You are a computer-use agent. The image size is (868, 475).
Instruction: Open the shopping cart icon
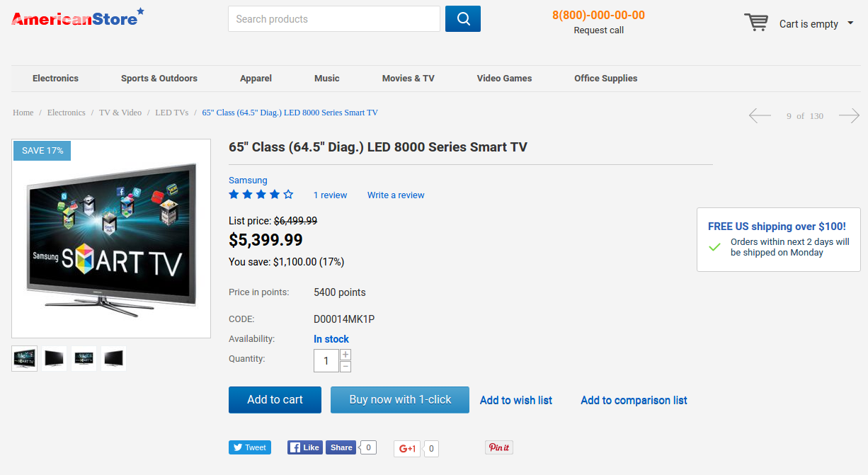coord(755,23)
